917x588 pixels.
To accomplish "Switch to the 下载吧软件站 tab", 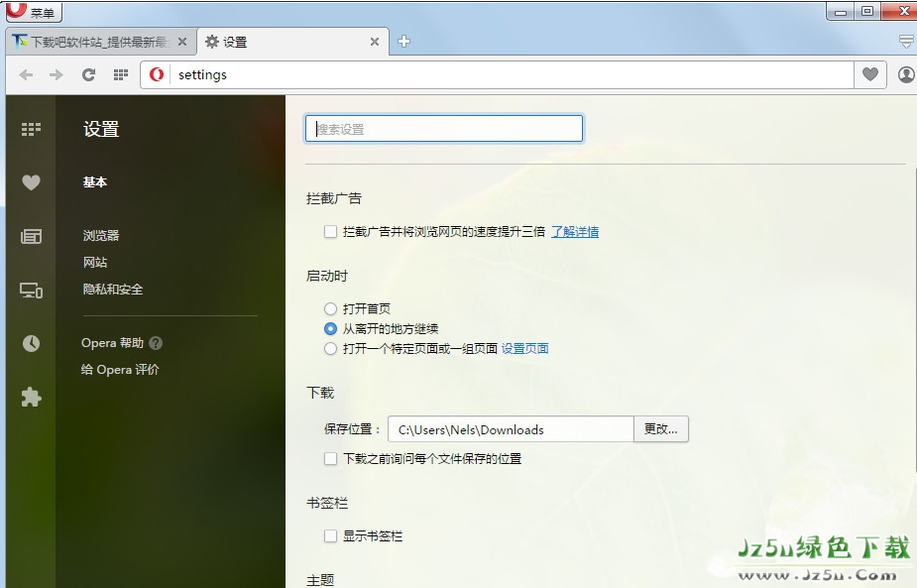I will 101,42.
